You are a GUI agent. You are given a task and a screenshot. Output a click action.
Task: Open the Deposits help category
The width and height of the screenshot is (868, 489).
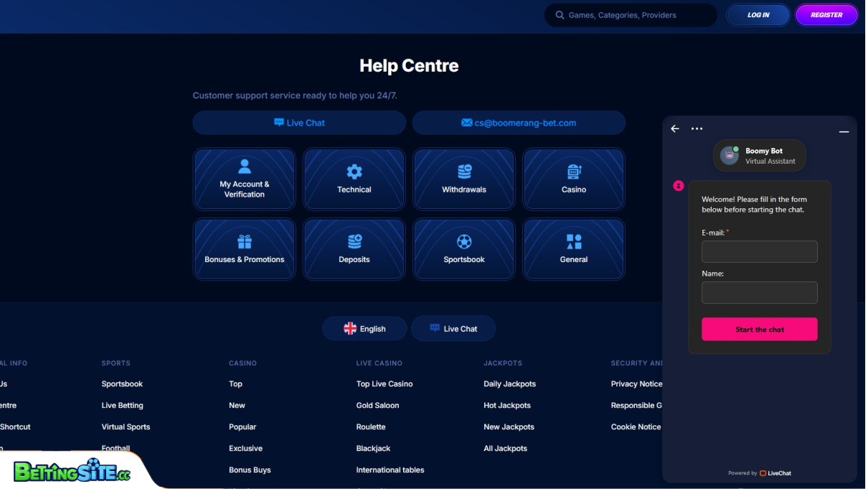point(354,249)
